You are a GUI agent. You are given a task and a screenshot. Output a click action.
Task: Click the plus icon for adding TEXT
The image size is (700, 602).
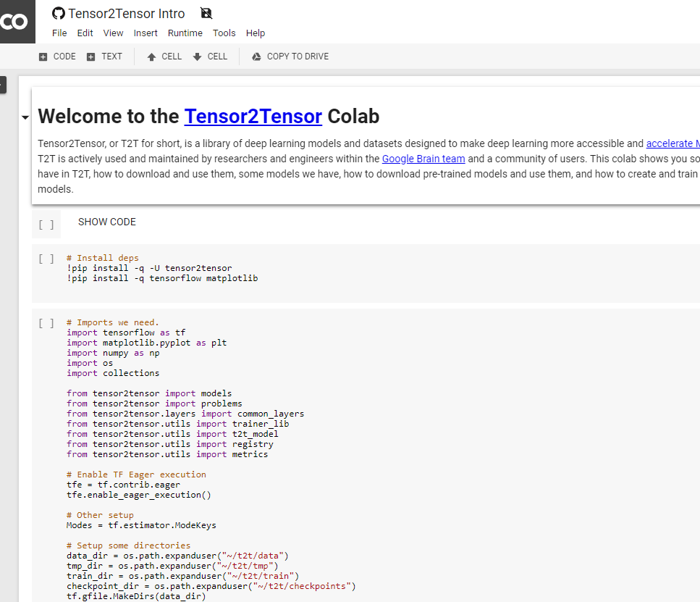(x=90, y=57)
